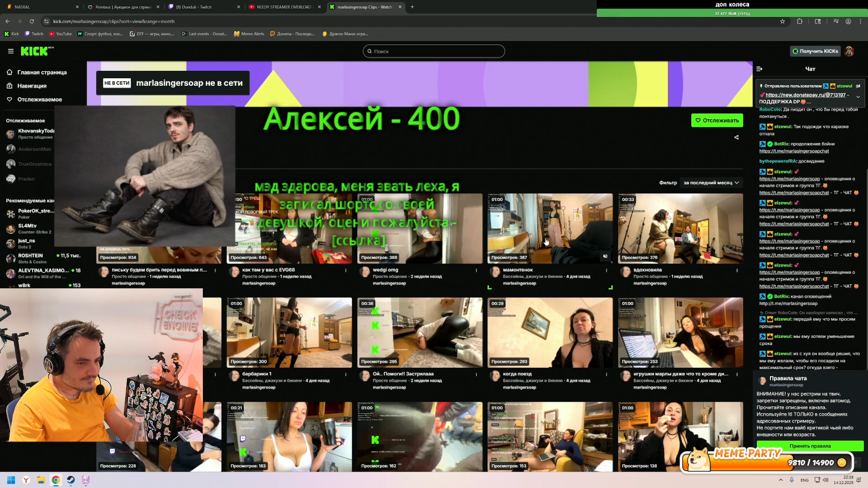Screen dimensions: 868x488
Task: Open the browser extensions puzzle icon
Action: (x=800, y=21)
